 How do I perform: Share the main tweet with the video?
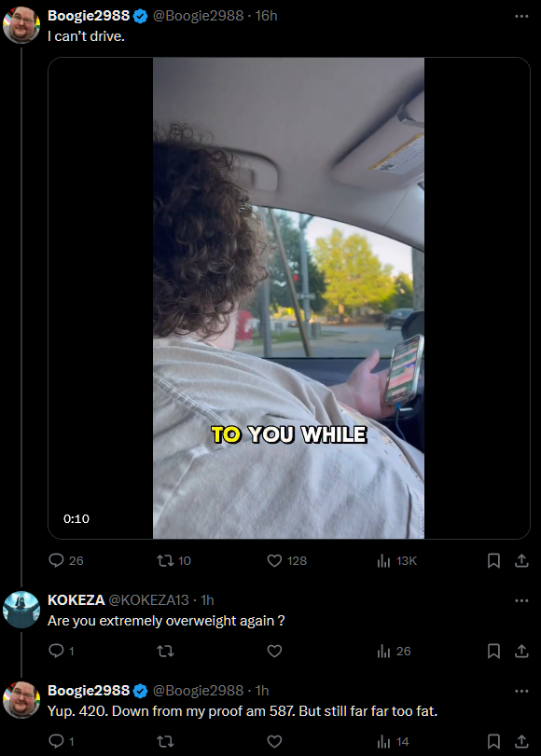(x=521, y=560)
